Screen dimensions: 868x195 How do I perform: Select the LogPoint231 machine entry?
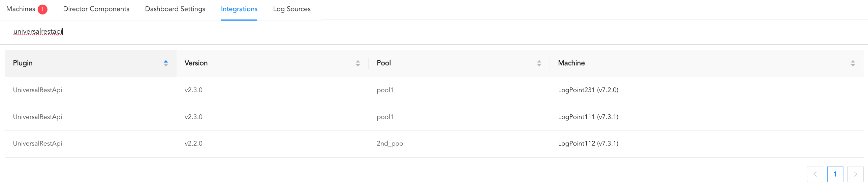[x=588, y=90]
